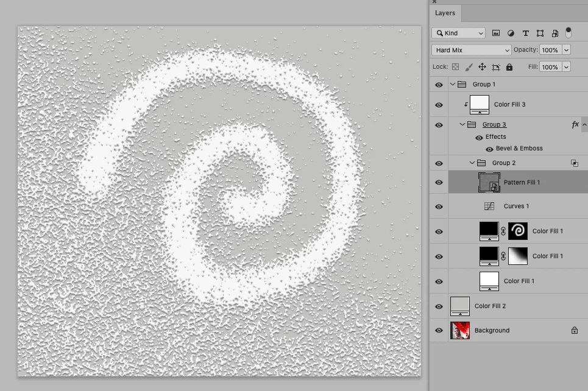Image resolution: width=588 pixels, height=391 pixels.
Task: Click clipping arrow icon beside Color Fill 3
Action: point(466,105)
